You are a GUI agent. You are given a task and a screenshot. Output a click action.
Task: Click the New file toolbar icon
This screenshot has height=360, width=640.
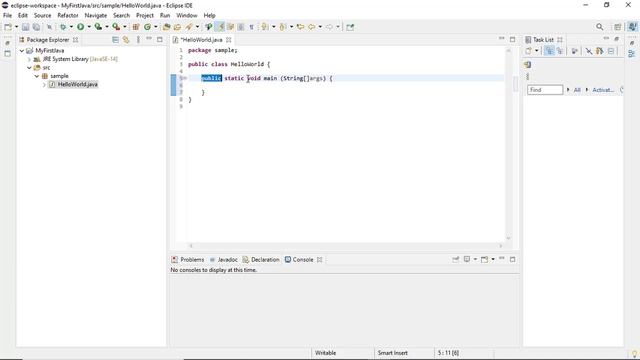(8, 27)
